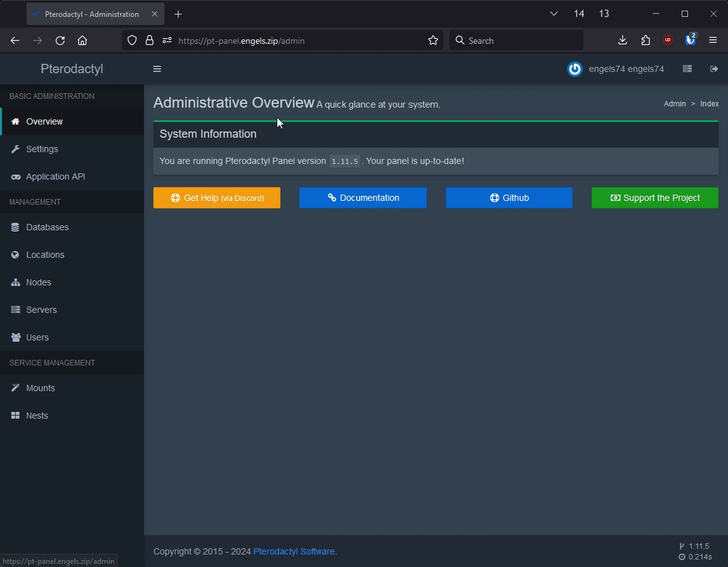
Task: Close the Pterodactyl - Administration tab
Action: click(x=155, y=14)
